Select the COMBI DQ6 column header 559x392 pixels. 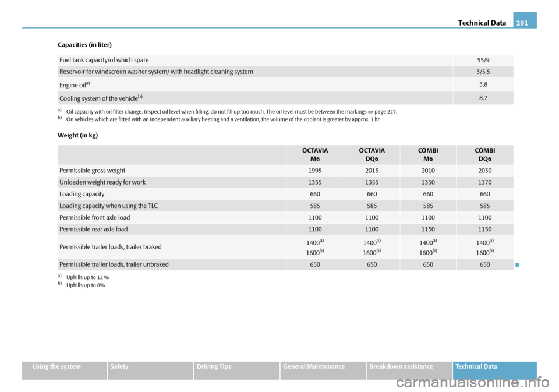[484, 154]
